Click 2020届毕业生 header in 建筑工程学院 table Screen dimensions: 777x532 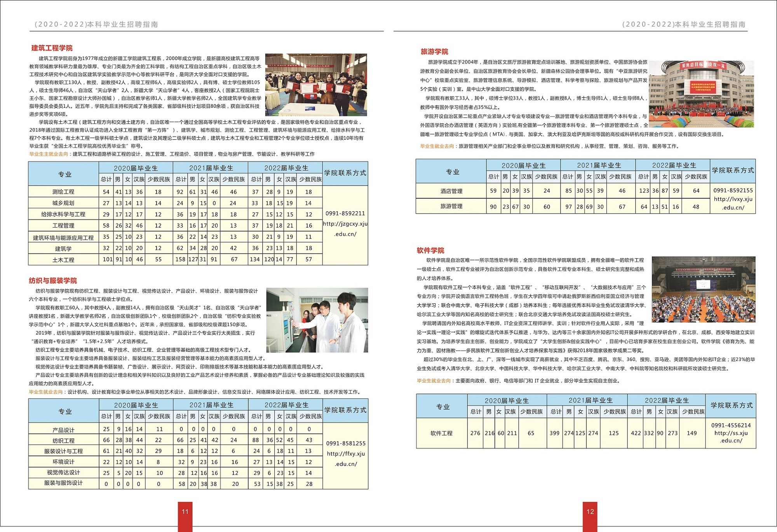click(x=136, y=168)
